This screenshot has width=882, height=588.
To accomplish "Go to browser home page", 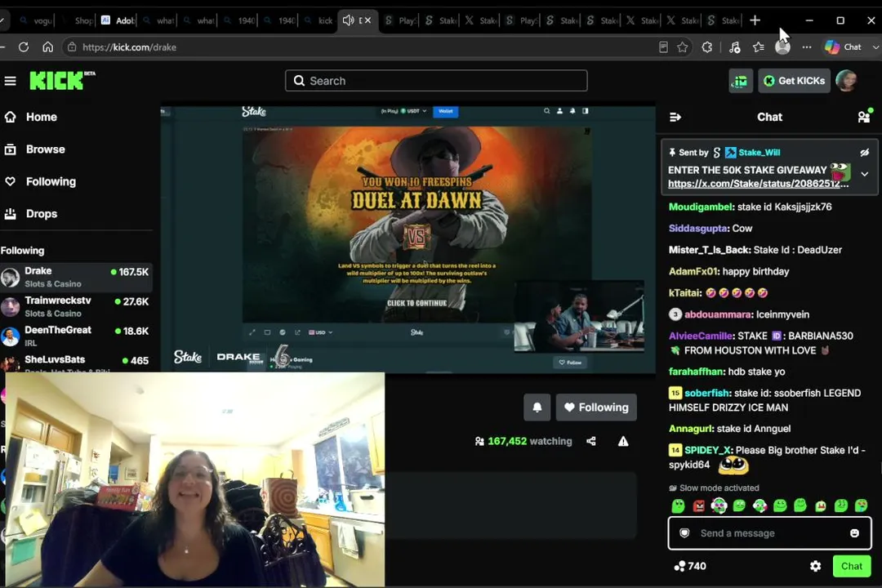I will (48, 47).
